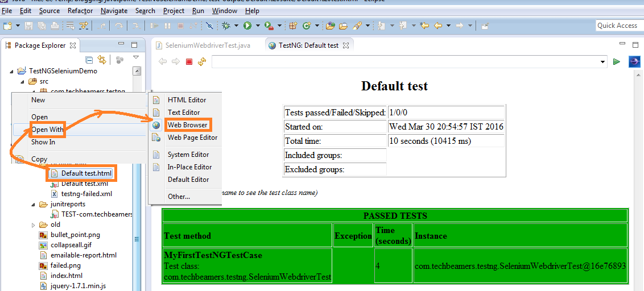Close the TestNG: Default test tab
The width and height of the screenshot is (644, 291).
(345, 45)
